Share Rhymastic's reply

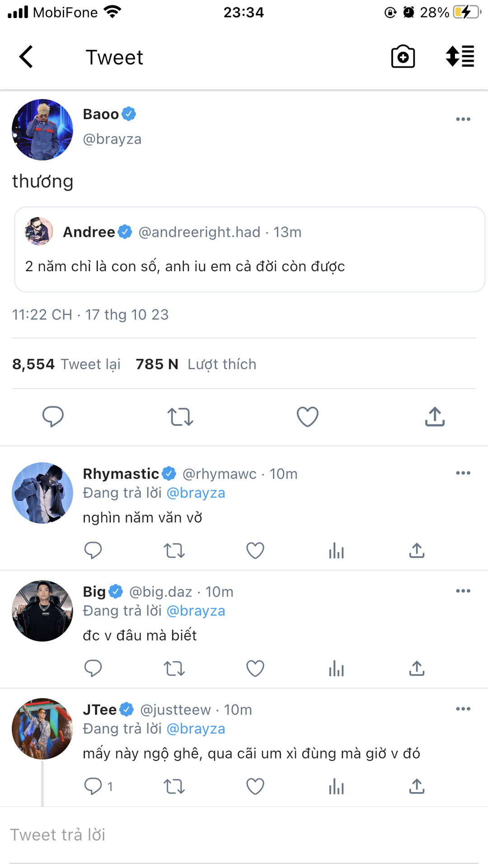(417, 551)
